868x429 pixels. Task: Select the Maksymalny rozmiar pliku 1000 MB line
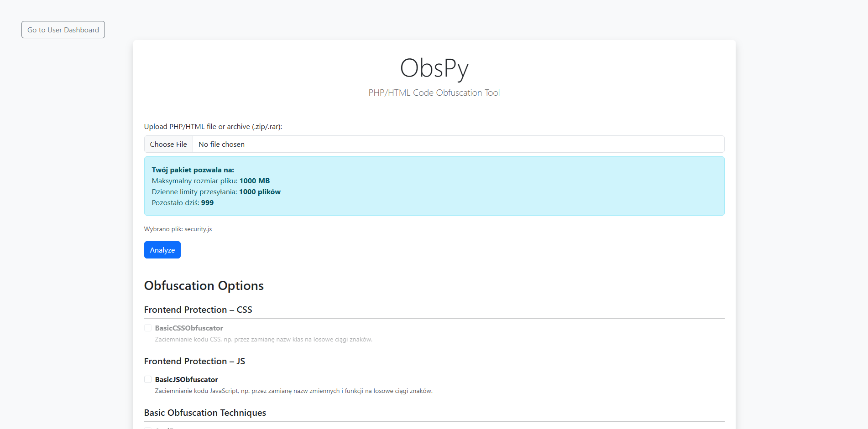click(x=210, y=181)
